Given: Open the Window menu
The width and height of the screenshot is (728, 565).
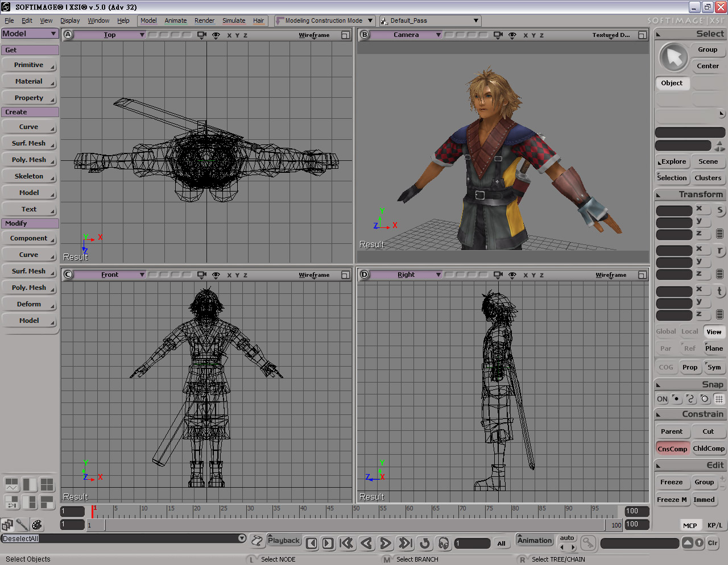Looking at the screenshot, I should pyautogui.click(x=98, y=20).
